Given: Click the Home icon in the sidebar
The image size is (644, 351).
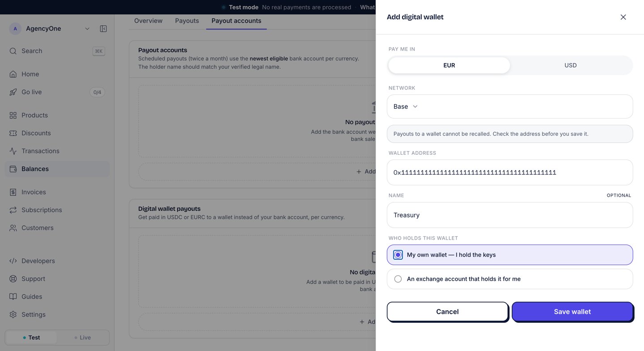Looking at the screenshot, I should tap(13, 74).
